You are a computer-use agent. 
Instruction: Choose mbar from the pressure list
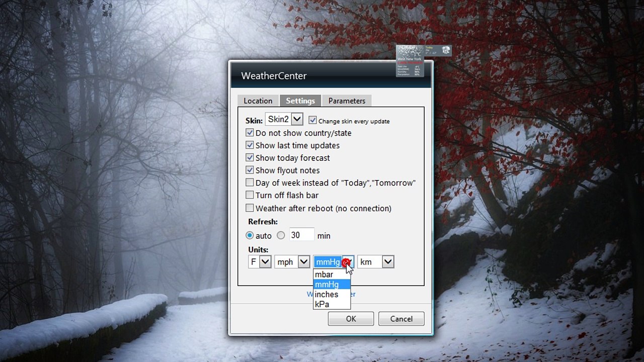pyautogui.click(x=332, y=275)
